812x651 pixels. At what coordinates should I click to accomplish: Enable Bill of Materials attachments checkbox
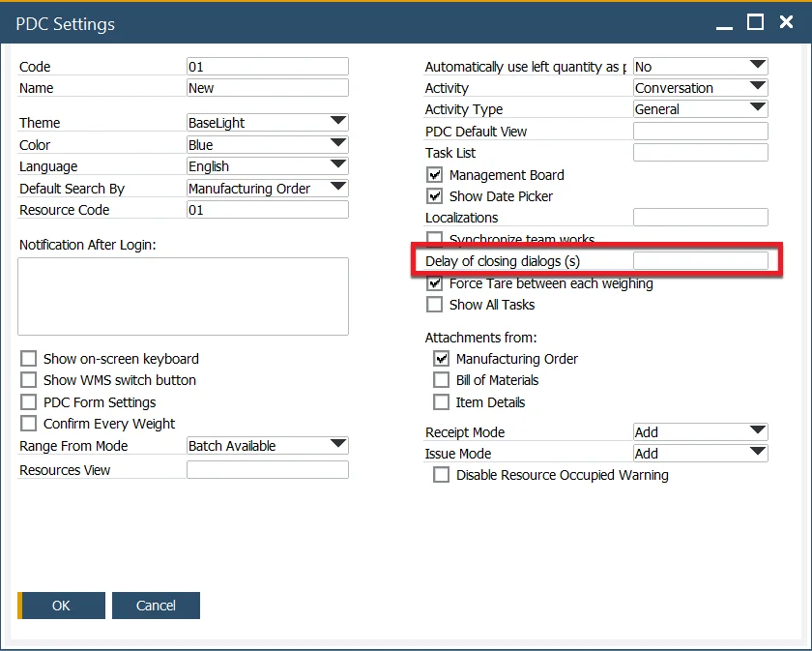point(441,380)
